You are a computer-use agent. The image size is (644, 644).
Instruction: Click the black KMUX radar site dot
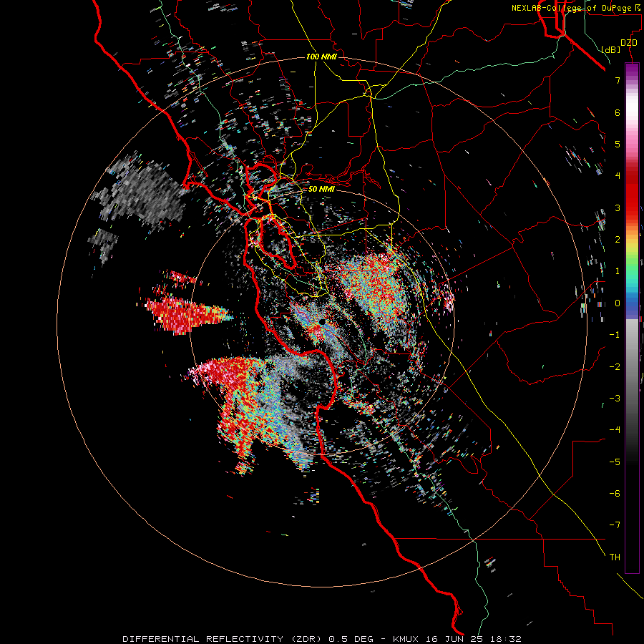click(x=323, y=321)
